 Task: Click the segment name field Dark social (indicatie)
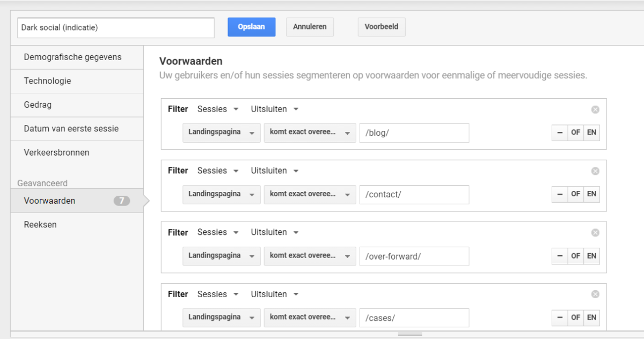115,28
